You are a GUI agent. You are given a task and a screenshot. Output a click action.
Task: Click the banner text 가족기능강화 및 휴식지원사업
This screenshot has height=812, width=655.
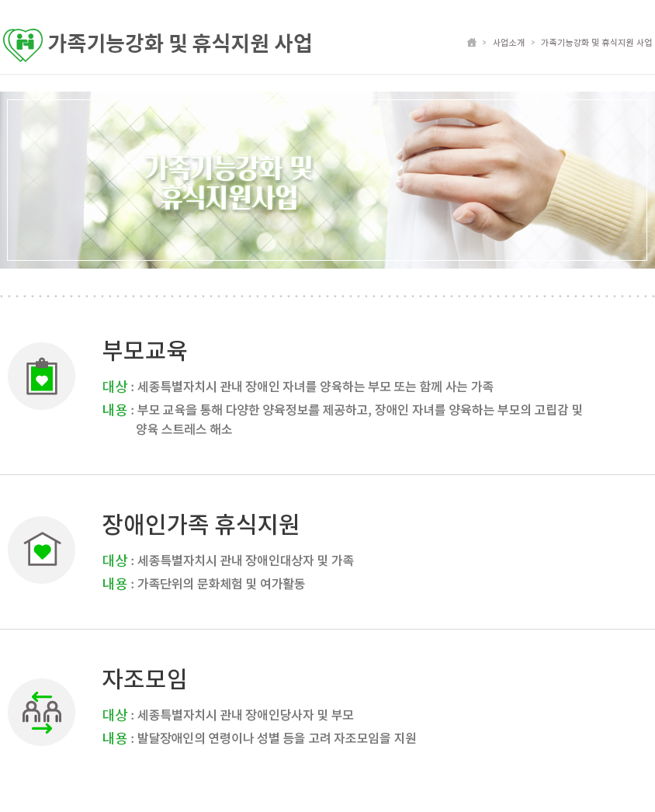(229, 182)
